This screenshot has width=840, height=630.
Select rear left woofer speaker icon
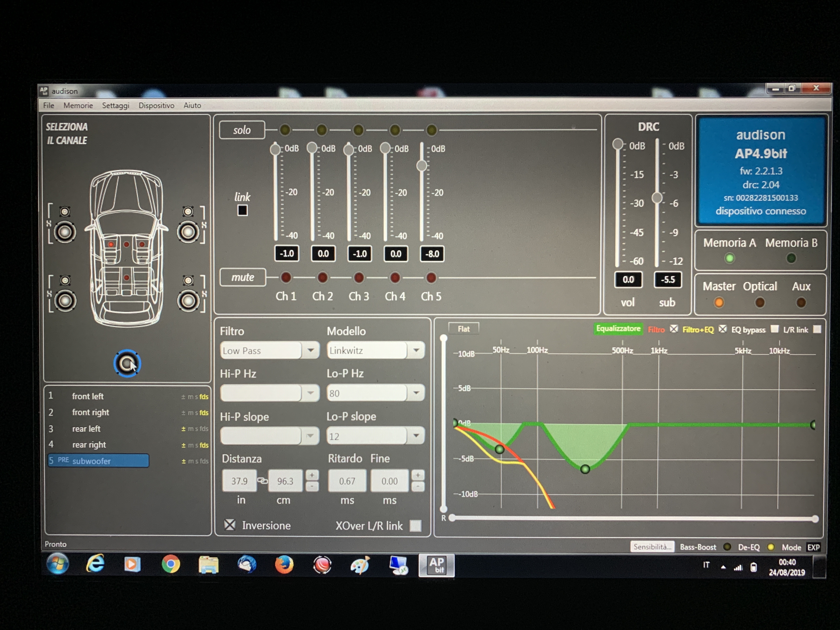point(65,301)
